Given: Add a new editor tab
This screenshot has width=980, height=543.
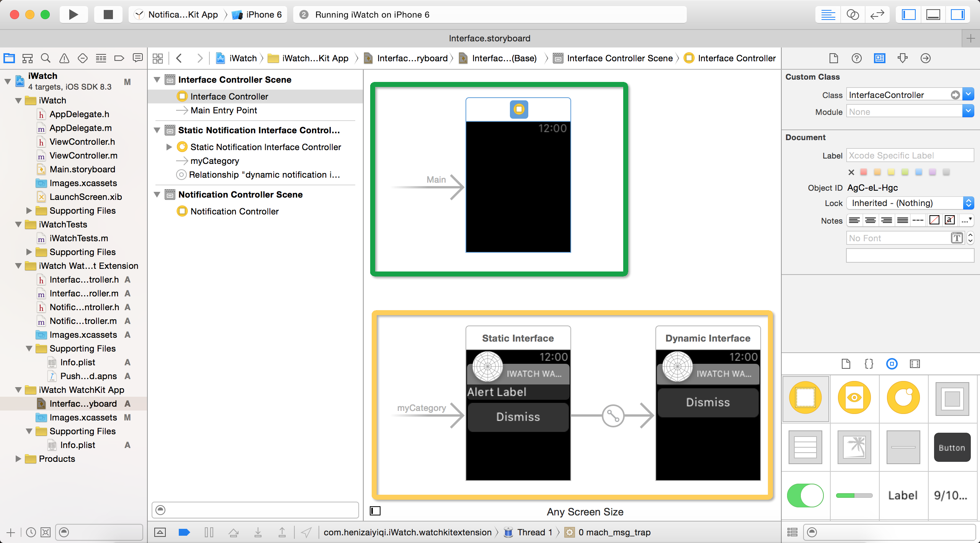Looking at the screenshot, I should click(x=971, y=38).
